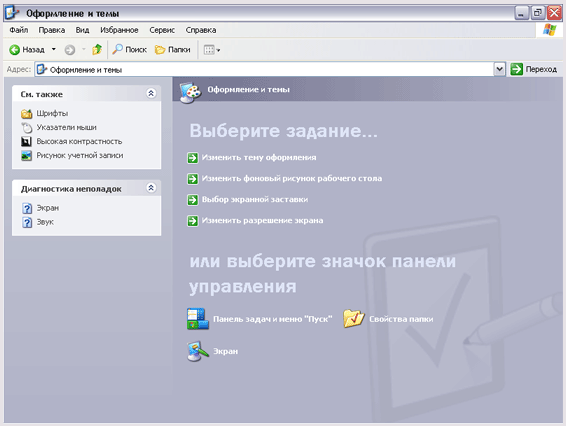The width and height of the screenshot is (566, 426).
Task: Click the address field text
Action: (x=86, y=70)
